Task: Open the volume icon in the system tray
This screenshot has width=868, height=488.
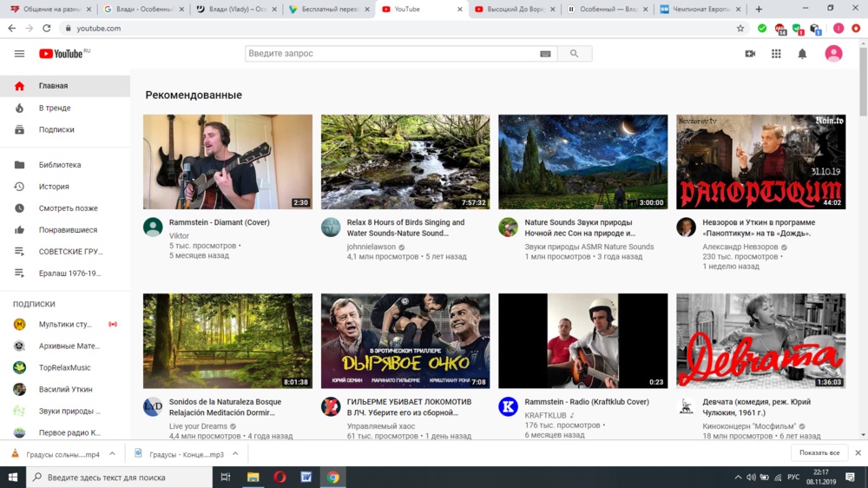Action: (751, 477)
